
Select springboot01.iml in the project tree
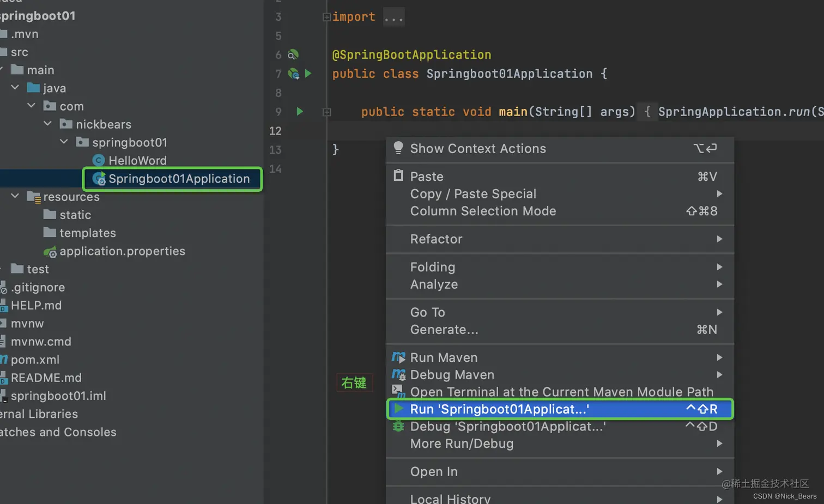coord(58,396)
